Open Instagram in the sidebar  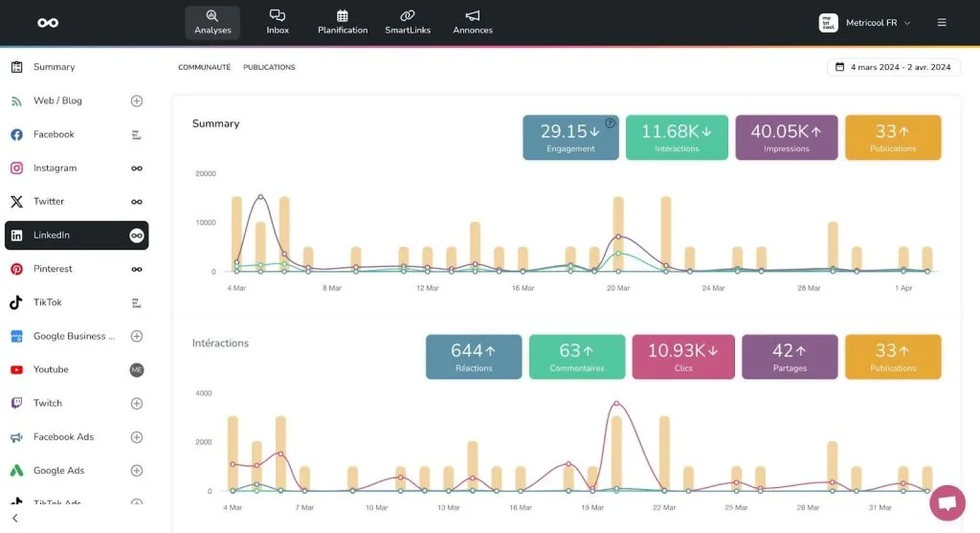tap(55, 168)
